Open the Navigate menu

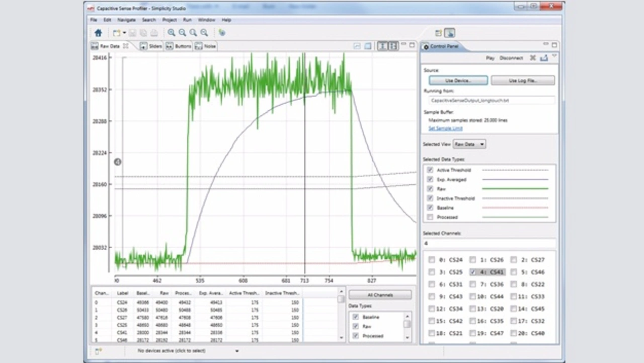pyautogui.click(x=126, y=20)
